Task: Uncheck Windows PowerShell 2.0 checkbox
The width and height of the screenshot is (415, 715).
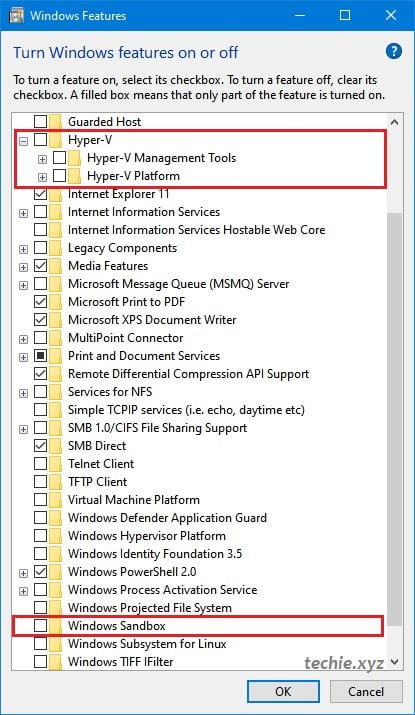Action: click(x=41, y=572)
